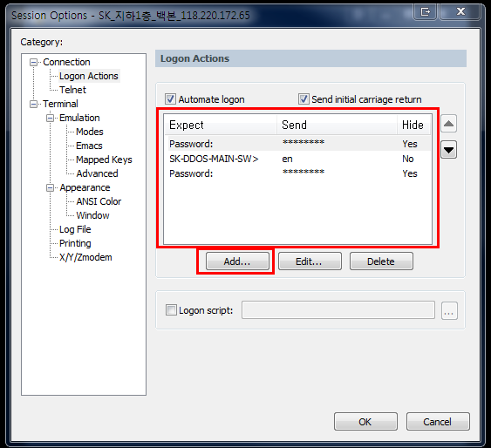
Task: Confirm the dialog with OK
Action: (365, 422)
